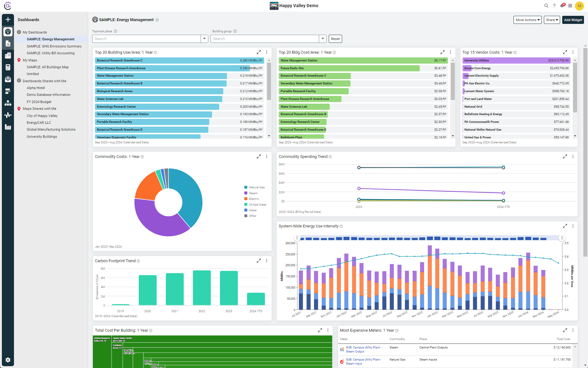Image resolution: width=588 pixels, height=368 pixels.
Task: Open the Bills calculator icon in the sidebar
Action: 8,67
